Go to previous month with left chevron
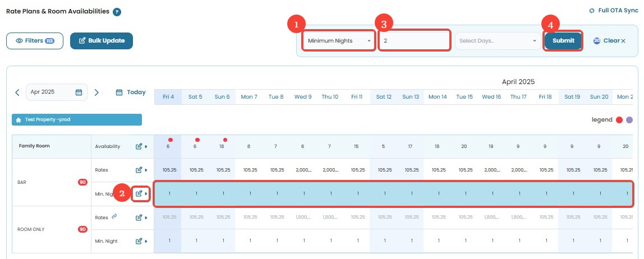Screen dimensions: 644x259 click(17, 92)
